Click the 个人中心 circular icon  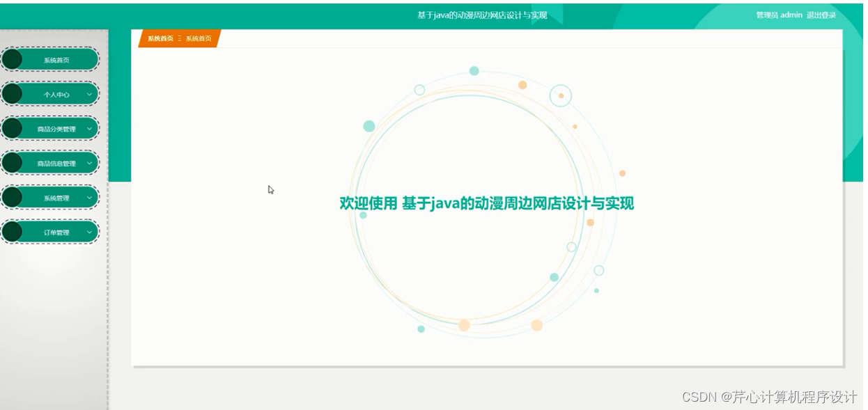(x=13, y=93)
